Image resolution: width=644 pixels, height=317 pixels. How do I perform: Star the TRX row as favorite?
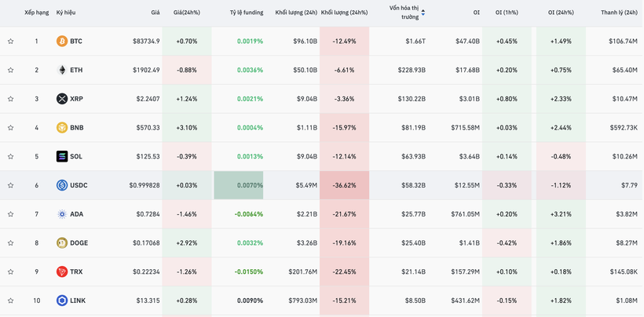click(11, 271)
